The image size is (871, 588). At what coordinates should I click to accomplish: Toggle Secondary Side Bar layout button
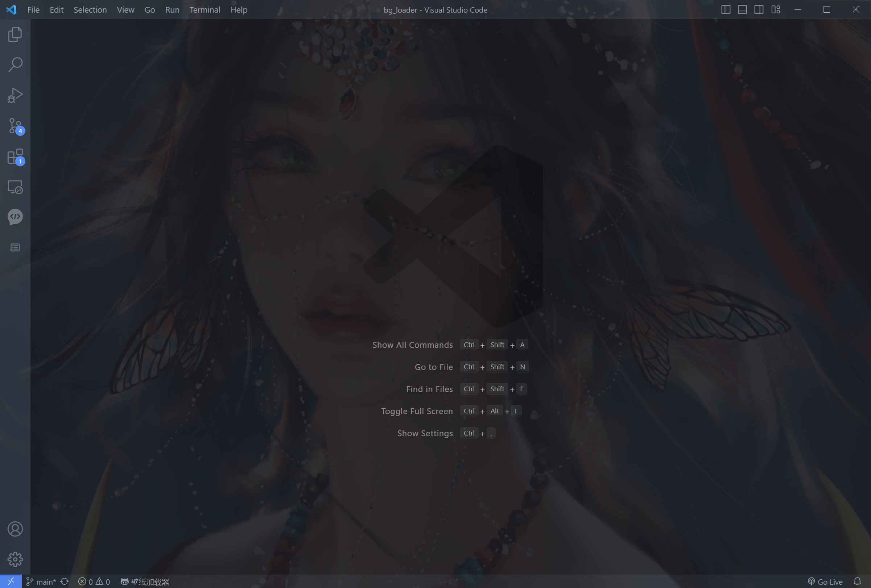tap(759, 10)
